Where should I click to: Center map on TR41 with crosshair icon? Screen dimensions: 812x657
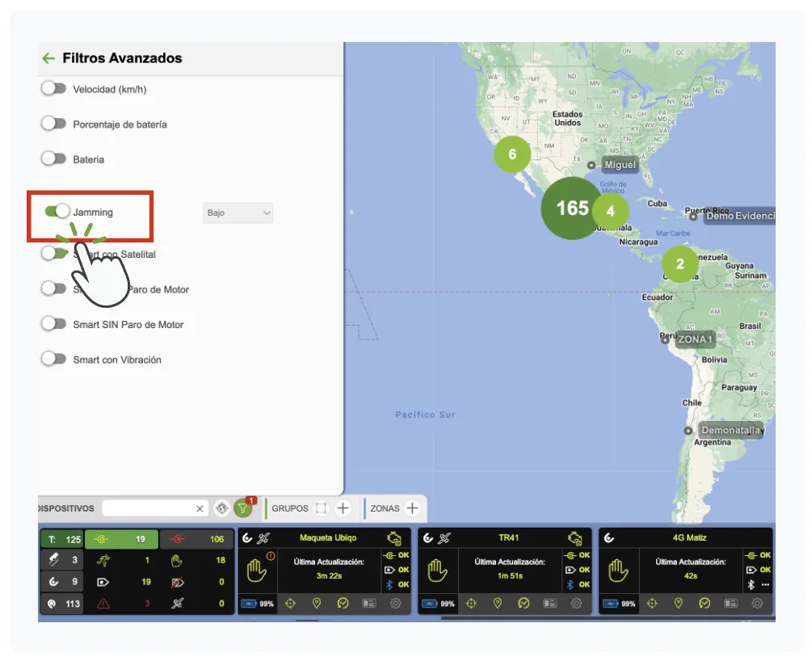tap(471, 603)
